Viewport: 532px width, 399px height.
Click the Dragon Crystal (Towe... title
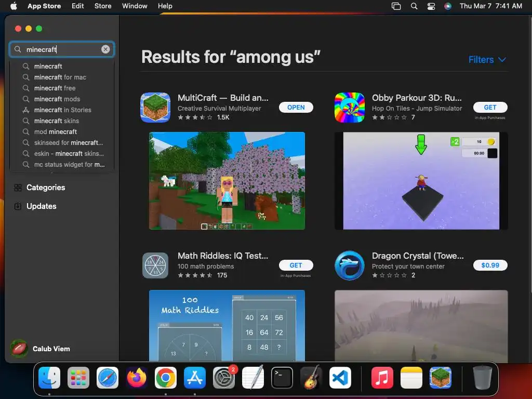click(x=418, y=256)
